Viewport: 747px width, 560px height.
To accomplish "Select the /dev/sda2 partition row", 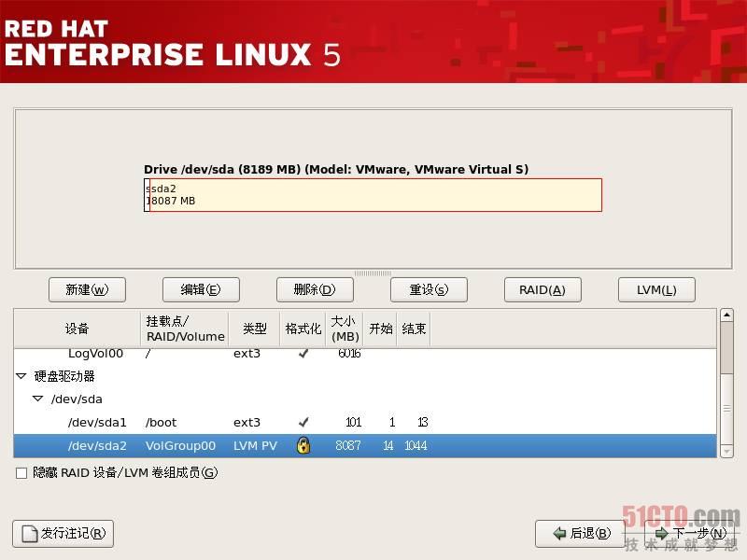I will 365,446.
